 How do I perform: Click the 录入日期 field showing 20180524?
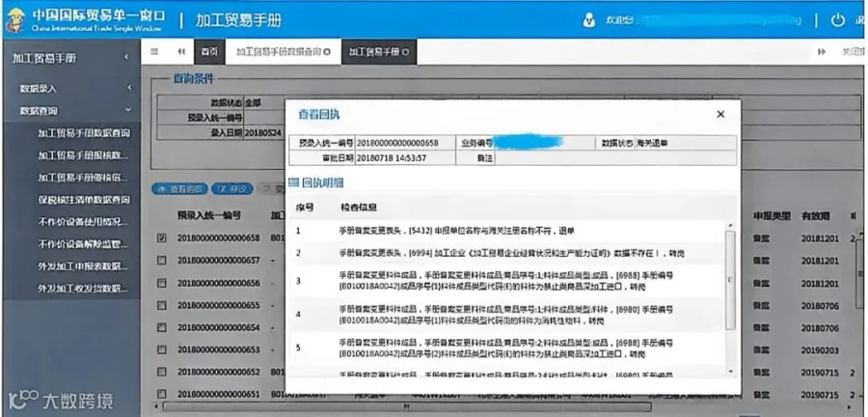pyautogui.click(x=264, y=132)
